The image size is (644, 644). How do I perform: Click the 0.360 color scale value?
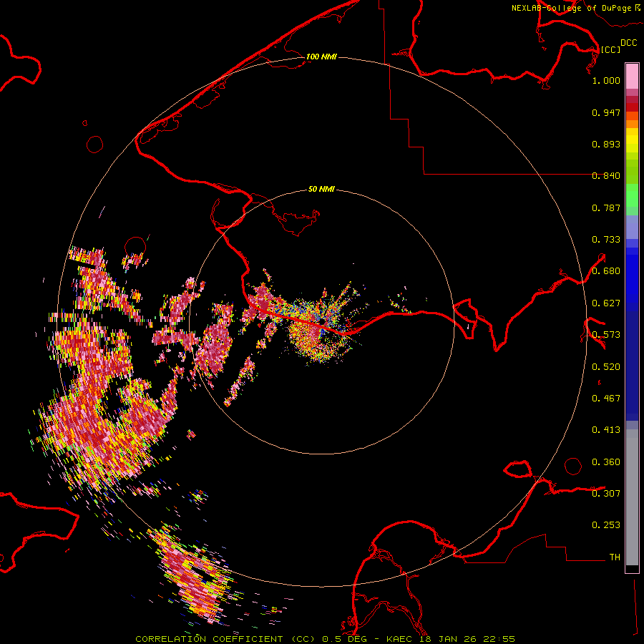click(606, 462)
